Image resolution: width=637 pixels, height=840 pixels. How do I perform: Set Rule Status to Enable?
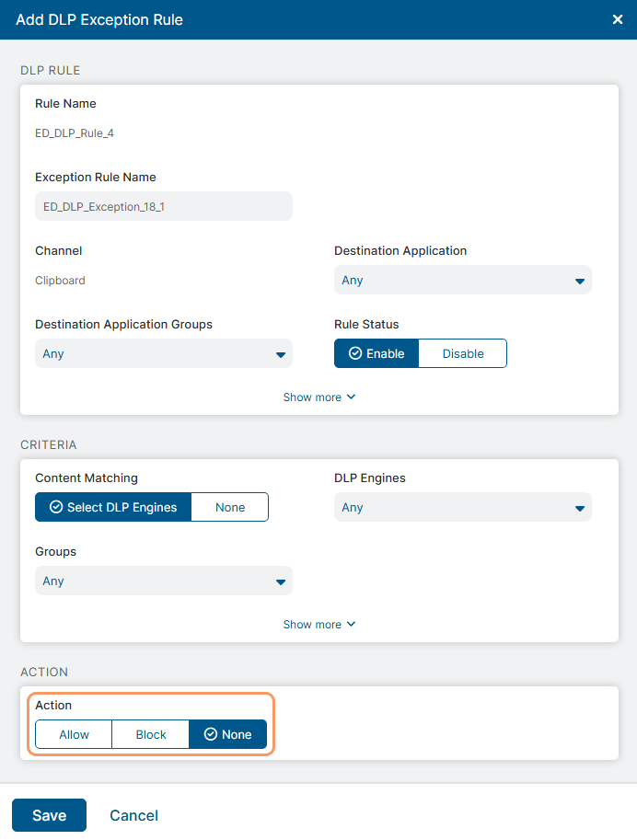376,353
